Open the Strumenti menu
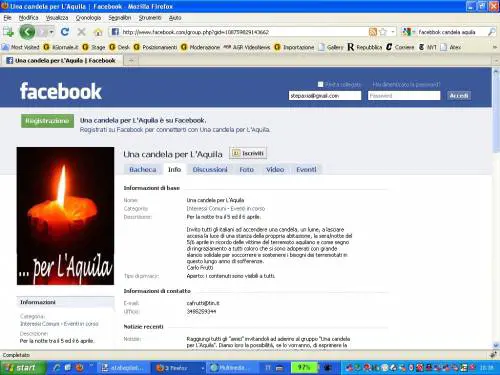500x375 pixels. coord(150,18)
